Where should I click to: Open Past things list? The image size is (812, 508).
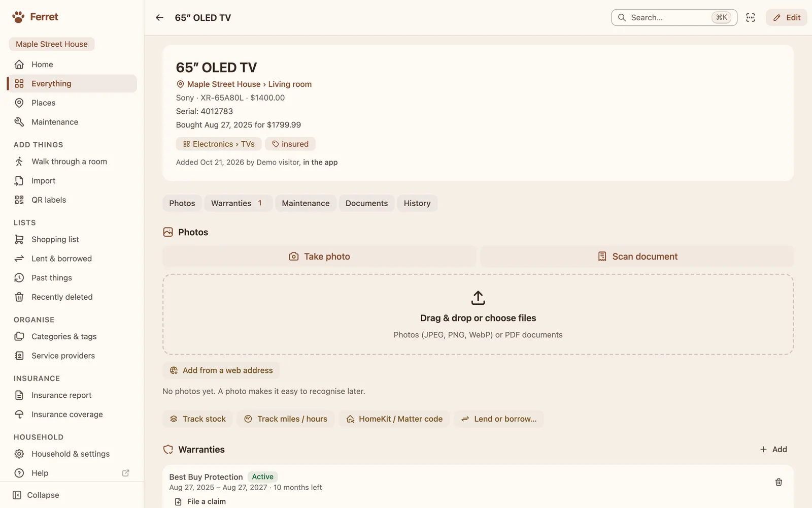[x=72, y=278]
